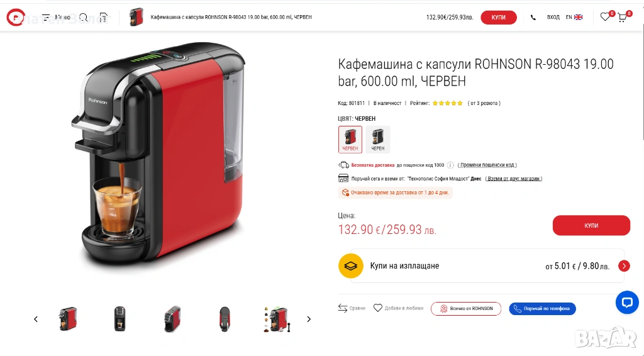Show previous thumbnails with the left arrow
Screen dimensions: 644x356
(36, 319)
